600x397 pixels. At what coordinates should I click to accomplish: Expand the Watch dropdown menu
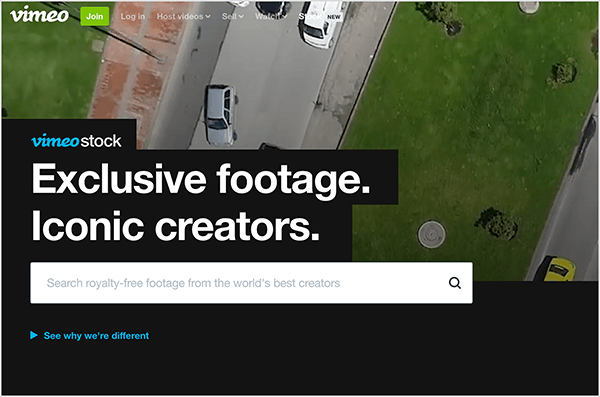[271, 16]
